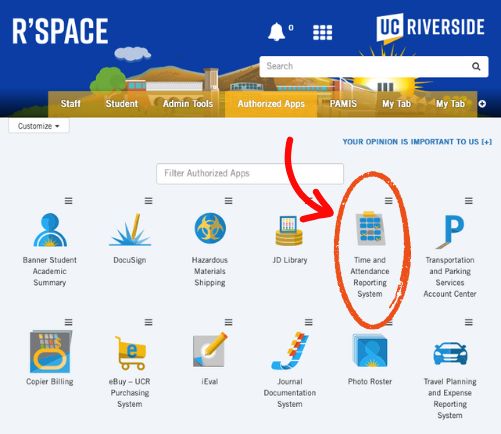Add a new tab with plus button
501x434 pixels.
coord(482,104)
